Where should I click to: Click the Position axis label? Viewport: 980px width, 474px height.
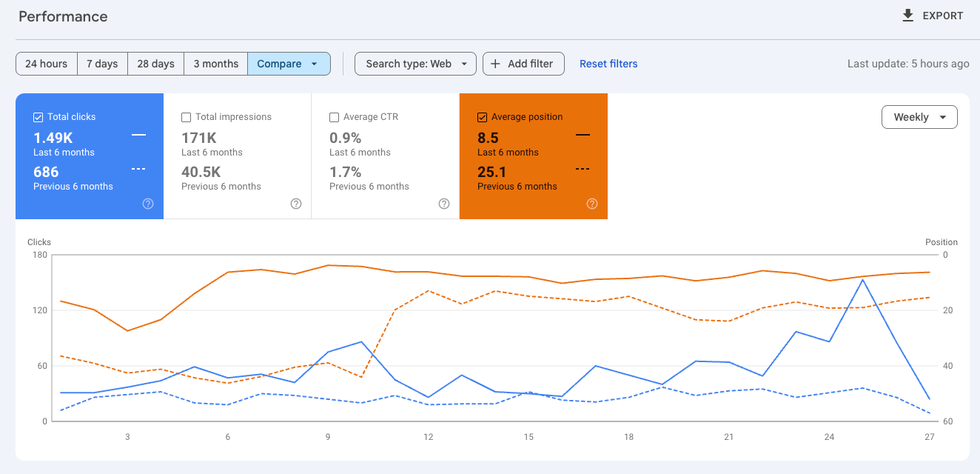point(942,242)
